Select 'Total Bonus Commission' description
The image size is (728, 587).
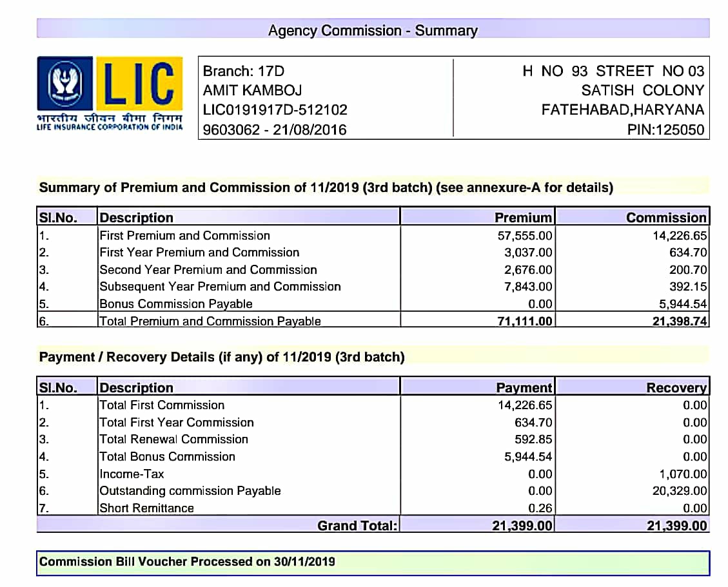pos(167,457)
